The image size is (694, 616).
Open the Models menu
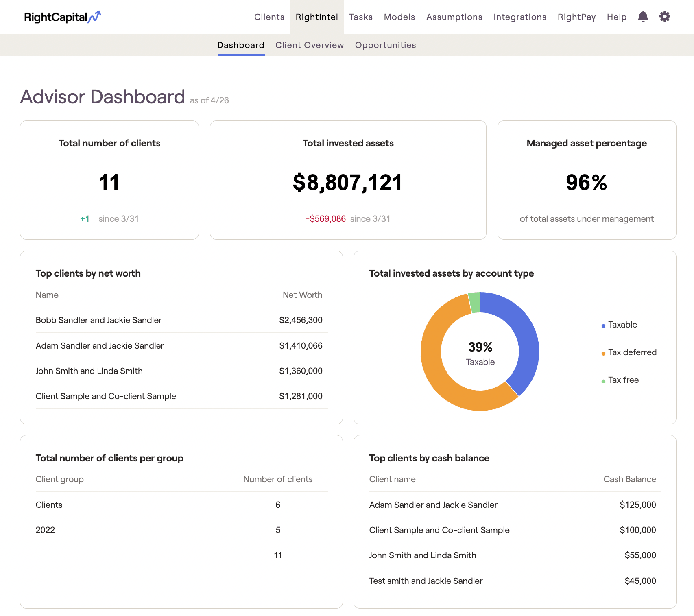pos(399,17)
